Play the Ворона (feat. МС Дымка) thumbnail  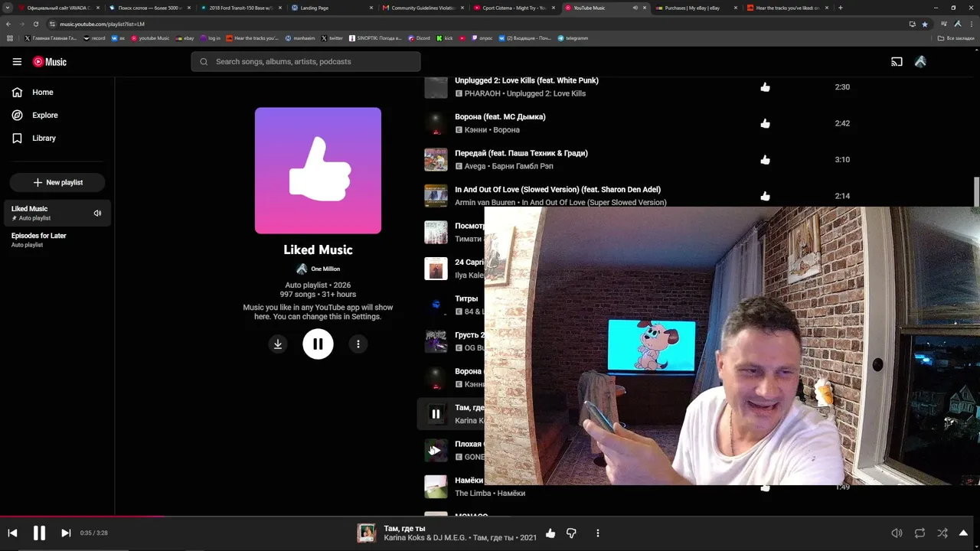(x=436, y=123)
